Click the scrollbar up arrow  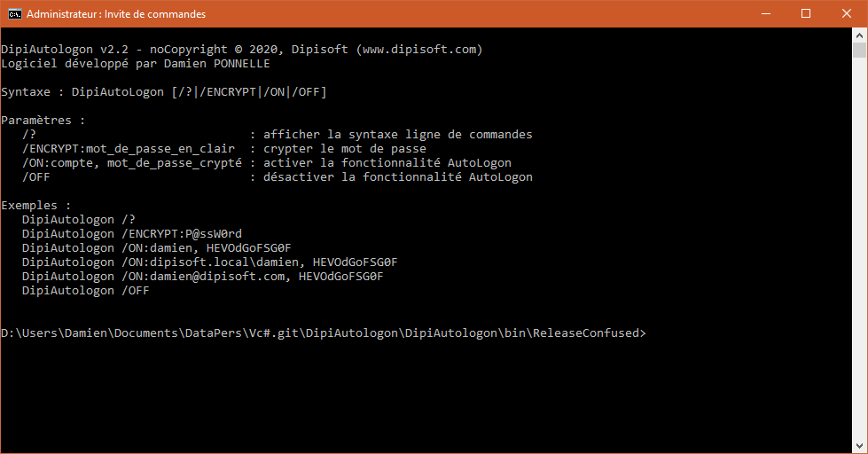[860, 35]
